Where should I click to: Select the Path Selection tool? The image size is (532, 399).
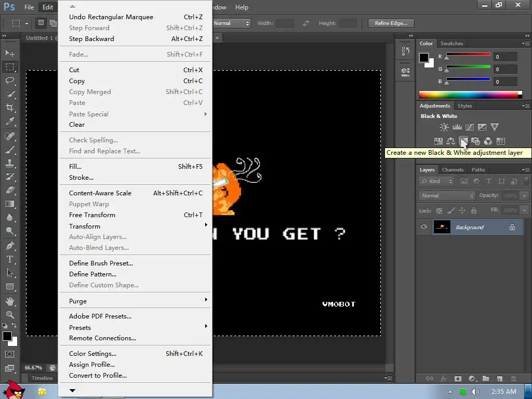(x=10, y=273)
